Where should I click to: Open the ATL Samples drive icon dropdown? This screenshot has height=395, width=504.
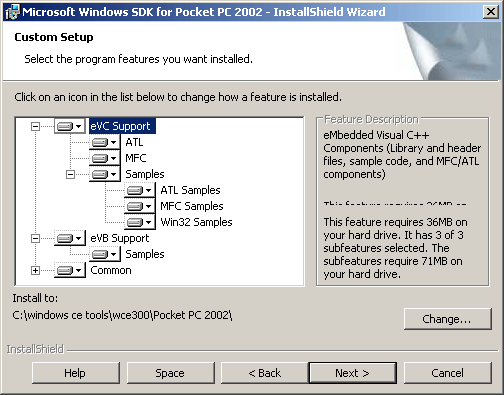coord(140,190)
